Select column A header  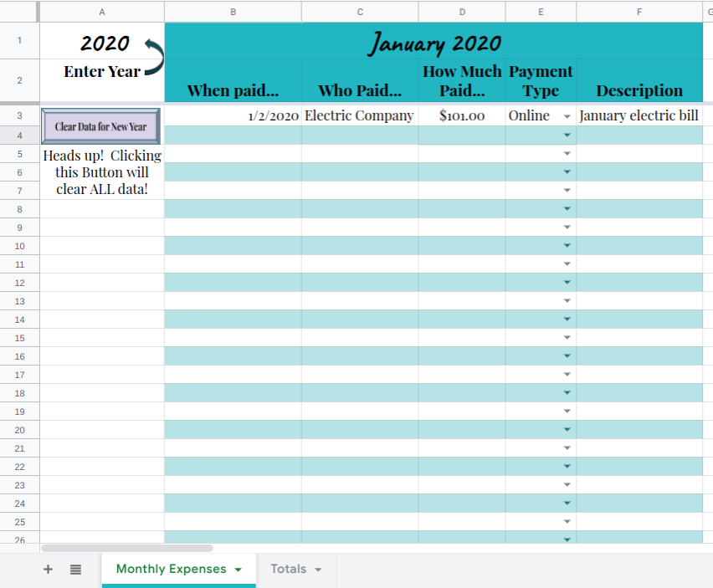pos(102,12)
